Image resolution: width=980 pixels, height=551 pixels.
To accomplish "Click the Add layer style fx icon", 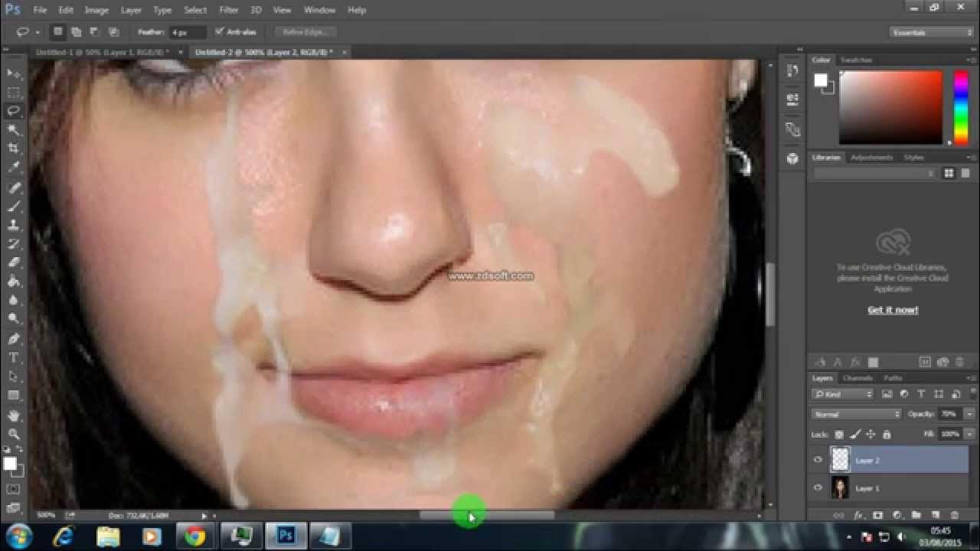I will coord(858,515).
